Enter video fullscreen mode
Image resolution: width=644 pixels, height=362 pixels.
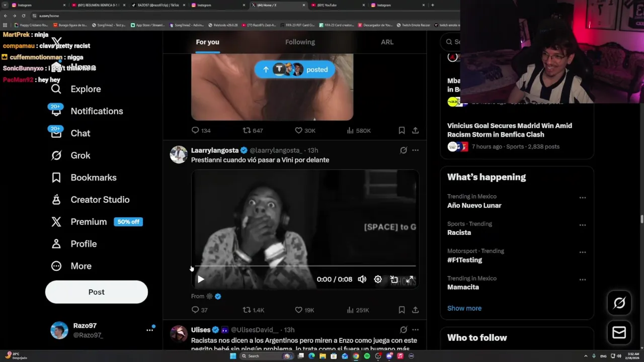pyautogui.click(x=410, y=280)
